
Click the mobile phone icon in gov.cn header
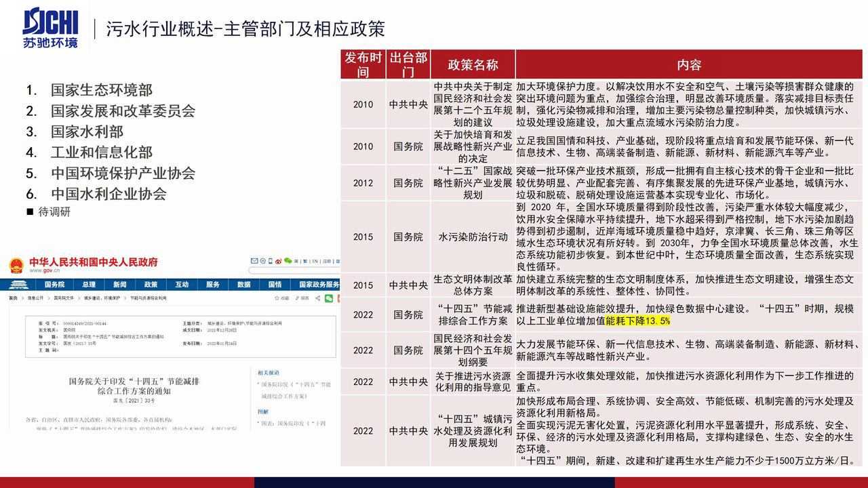270,261
